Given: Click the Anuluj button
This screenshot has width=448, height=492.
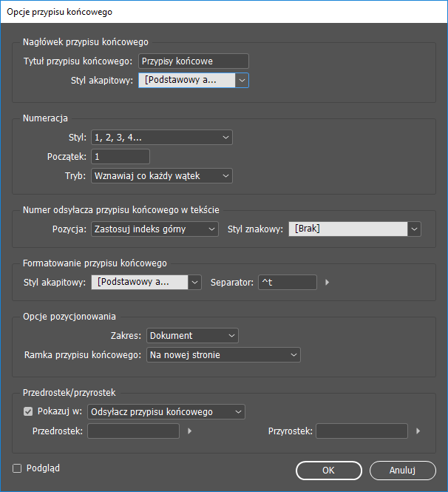Looking at the screenshot, I should click(x=403, y=471).
